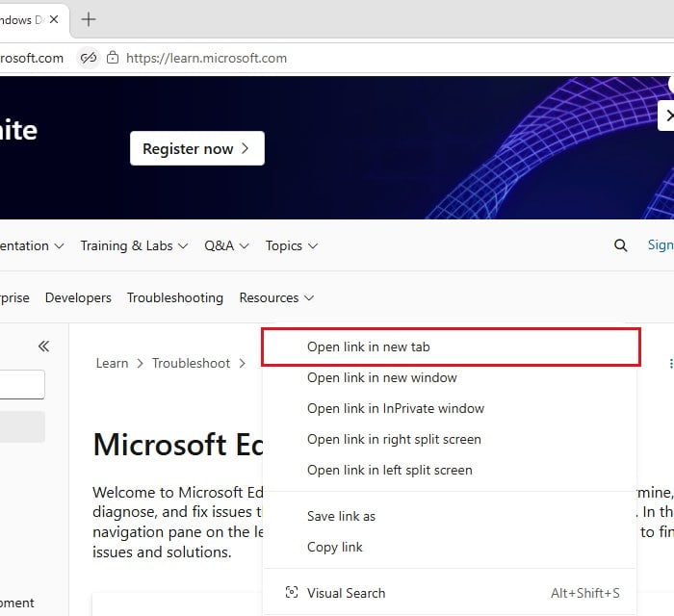Select Open link in new tab

point(451,347)
